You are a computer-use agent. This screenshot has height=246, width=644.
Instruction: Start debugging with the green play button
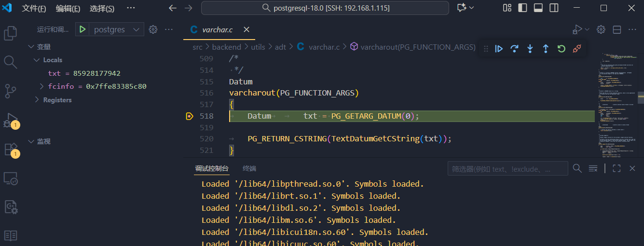coord(82,29)
